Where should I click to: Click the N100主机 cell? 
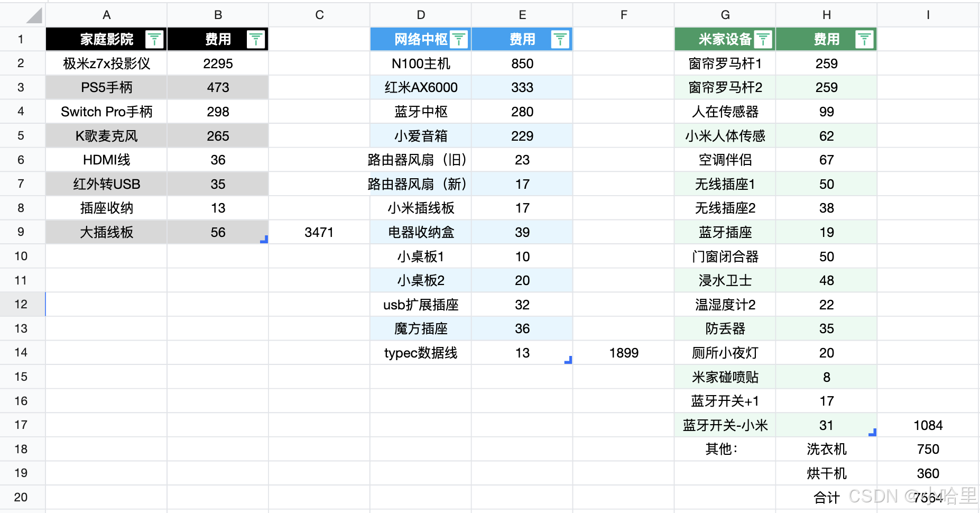421,63
